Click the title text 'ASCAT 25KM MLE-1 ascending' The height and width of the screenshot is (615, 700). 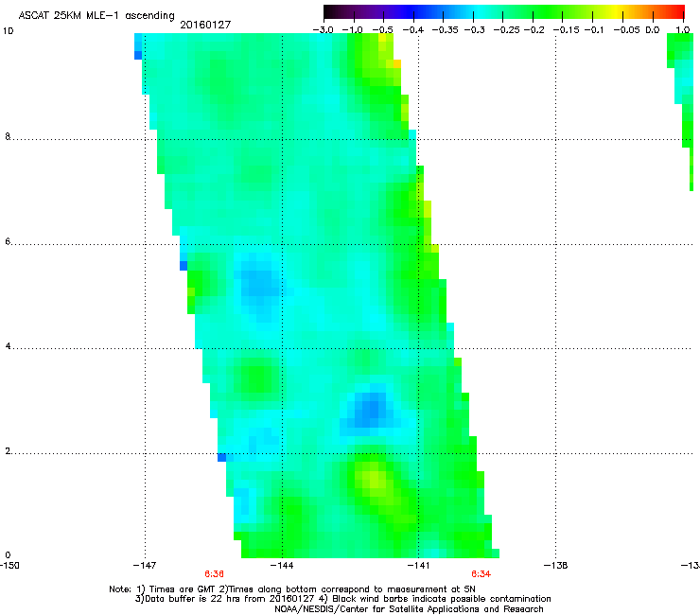[96, 16]
